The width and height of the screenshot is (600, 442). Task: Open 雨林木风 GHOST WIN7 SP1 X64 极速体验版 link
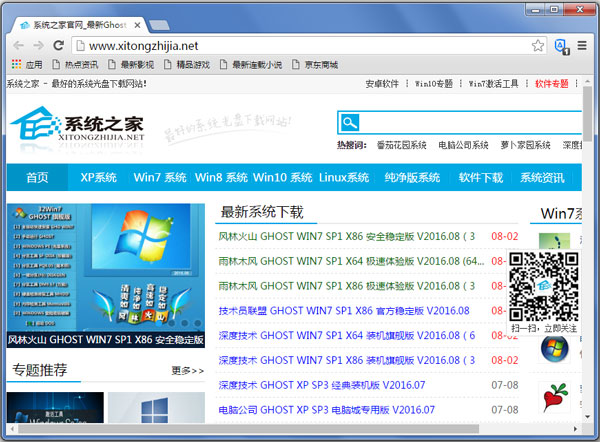pos(351,261)
